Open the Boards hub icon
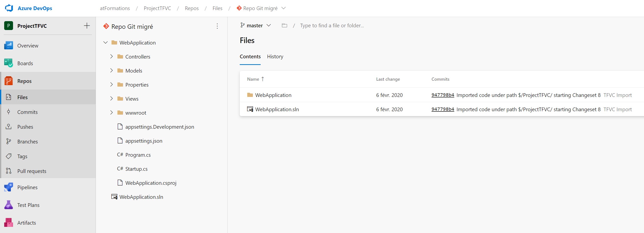This screenshot has width=644, height=233. 9,63
